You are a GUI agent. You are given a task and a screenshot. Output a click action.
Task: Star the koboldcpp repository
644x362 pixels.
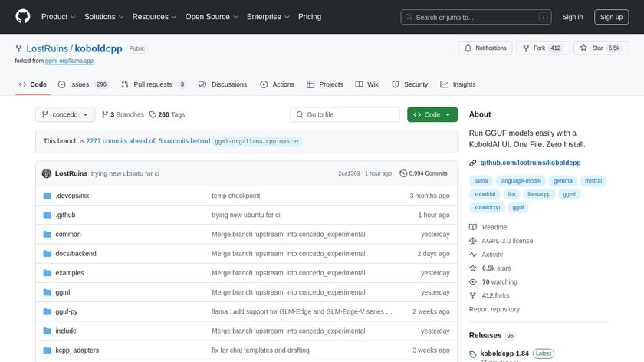tap(593, 48)
